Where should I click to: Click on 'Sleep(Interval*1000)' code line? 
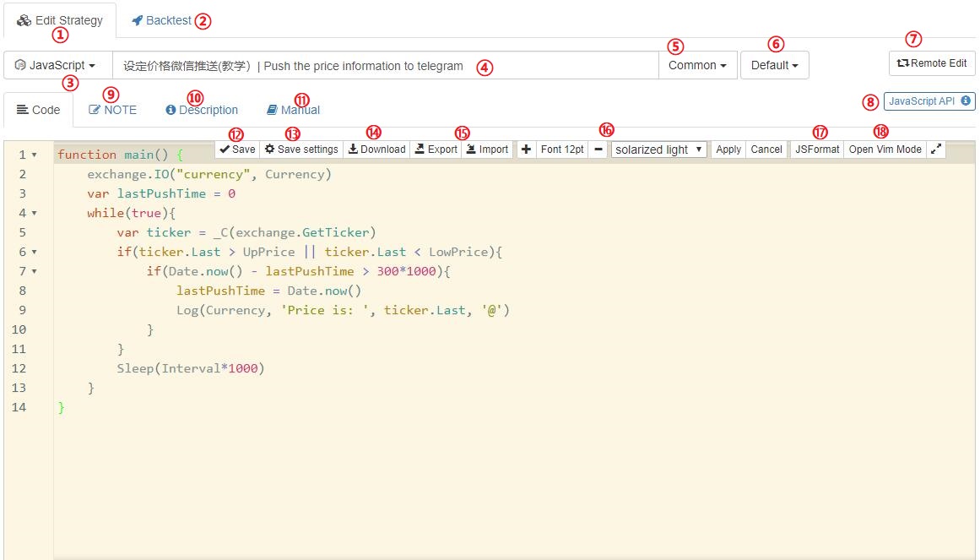coord(191,368)
